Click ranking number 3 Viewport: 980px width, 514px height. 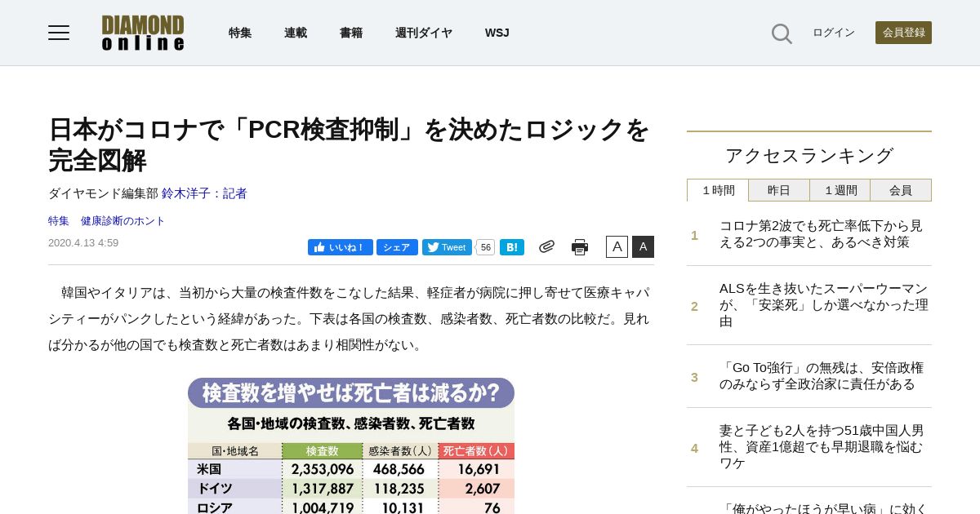[x=695, y=377]
